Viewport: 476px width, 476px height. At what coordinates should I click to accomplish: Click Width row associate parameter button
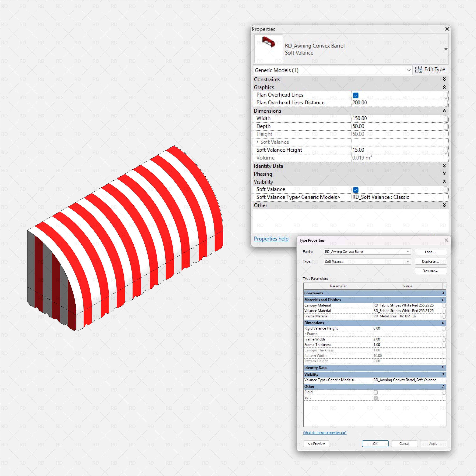pos(446,119)
